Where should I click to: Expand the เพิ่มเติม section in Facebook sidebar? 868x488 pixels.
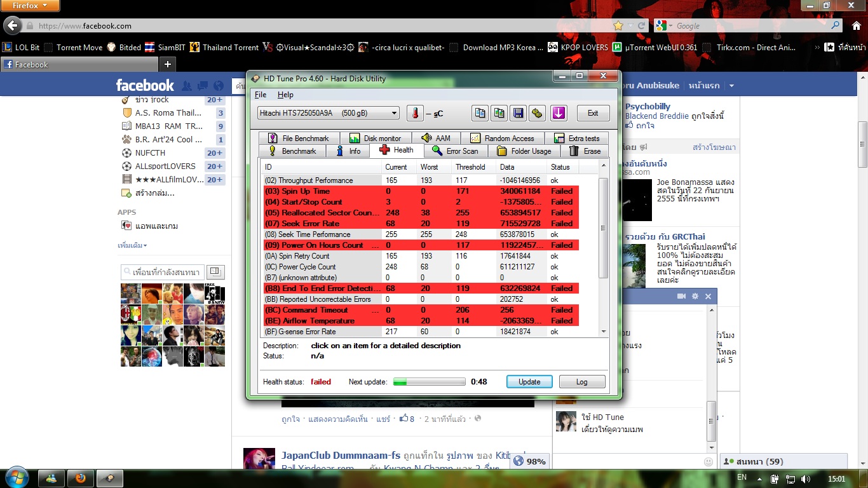pyautogui.click(x=132, y=245)
